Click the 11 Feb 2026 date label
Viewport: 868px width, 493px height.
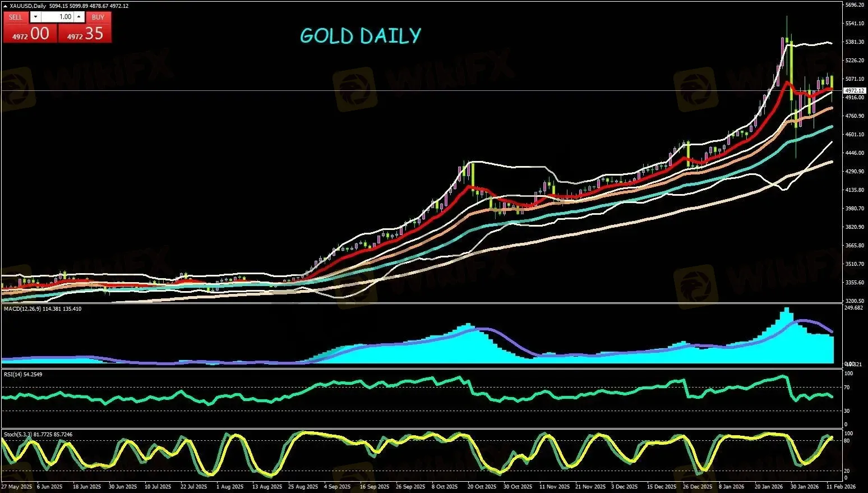pyautogui.click(x=841, y=487)
